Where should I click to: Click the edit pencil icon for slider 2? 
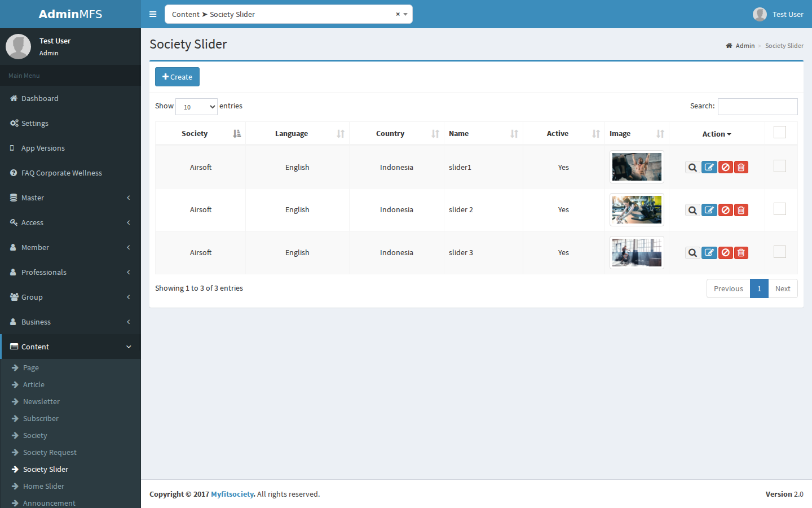click(709, 210)
